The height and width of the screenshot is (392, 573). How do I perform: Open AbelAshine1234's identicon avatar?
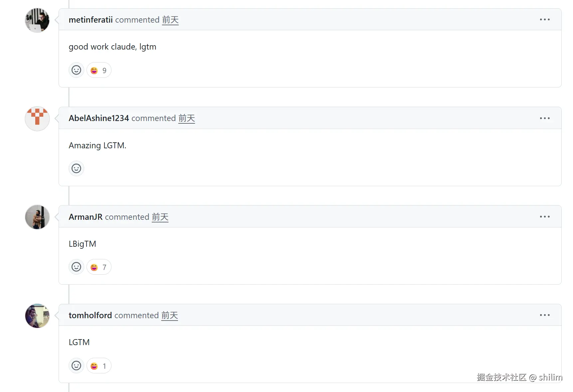click(x=37, y=119)
